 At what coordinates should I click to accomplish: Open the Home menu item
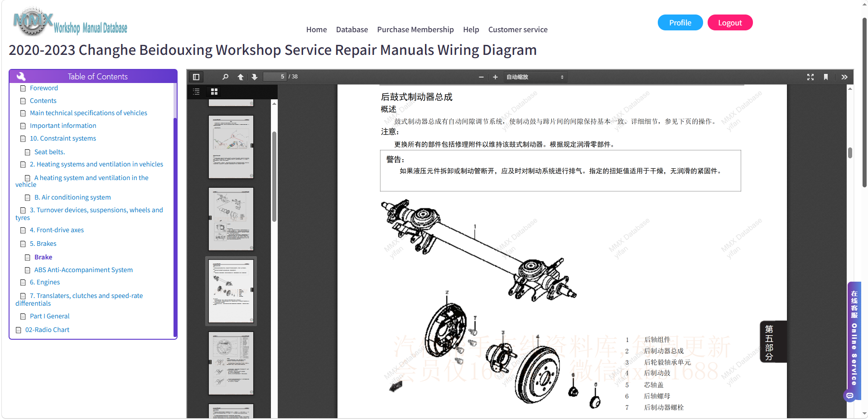316,29
